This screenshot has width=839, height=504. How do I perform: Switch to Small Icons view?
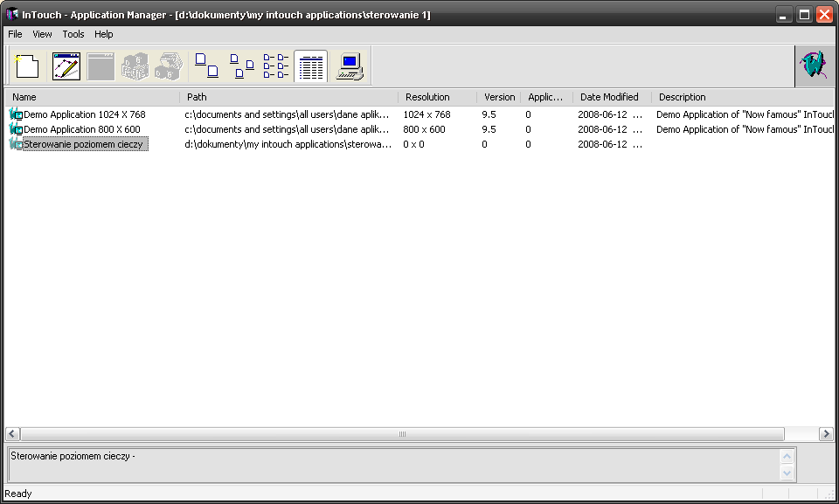click(241, 66)
